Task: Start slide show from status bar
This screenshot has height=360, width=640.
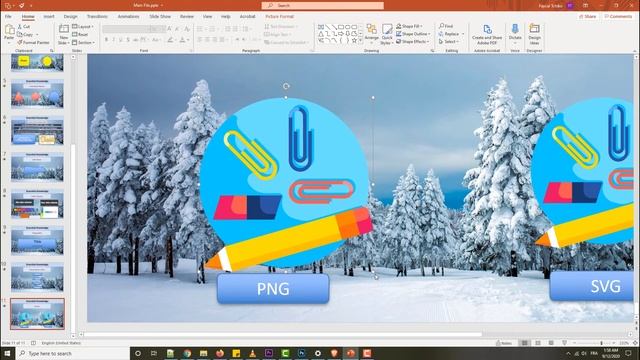Action: click(564, 343)
